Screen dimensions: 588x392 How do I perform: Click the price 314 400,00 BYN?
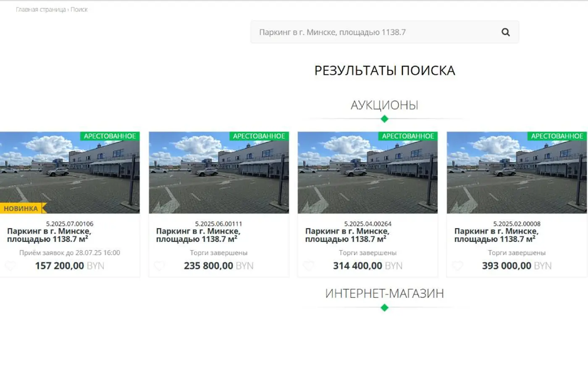click(x=367, y=266)
